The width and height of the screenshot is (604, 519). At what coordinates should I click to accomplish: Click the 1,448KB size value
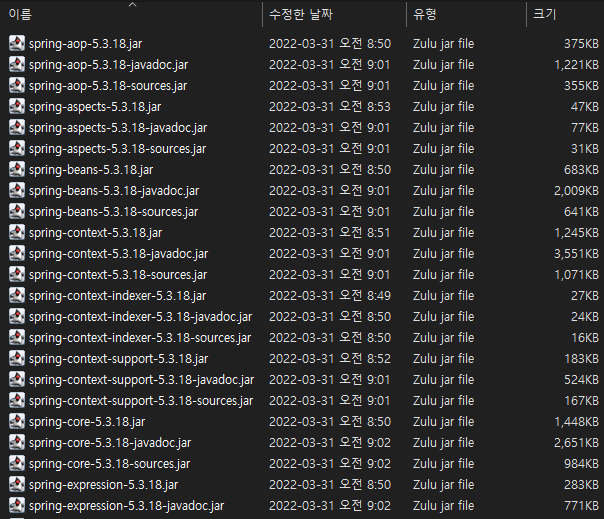point(576,422)
